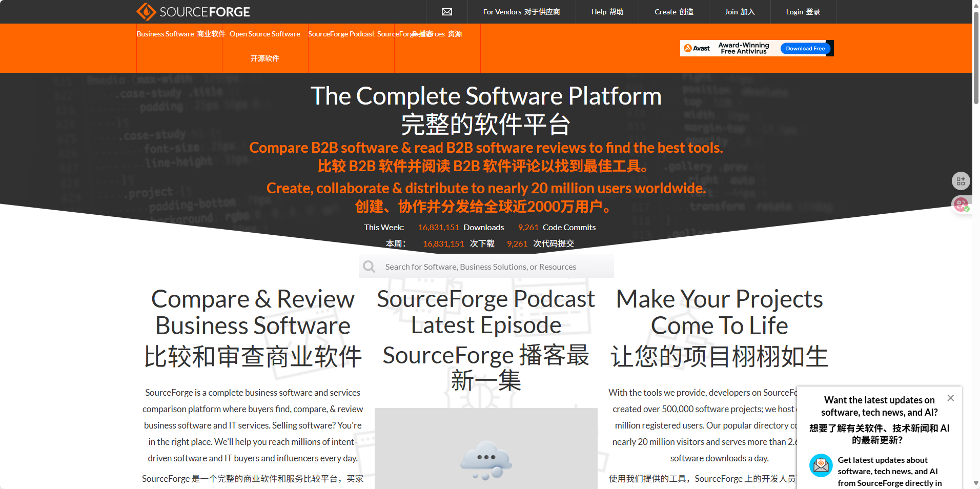Open the envelope mail icon in header
Viewport: 980px width, 489px height.
click(x=446, y=12)
